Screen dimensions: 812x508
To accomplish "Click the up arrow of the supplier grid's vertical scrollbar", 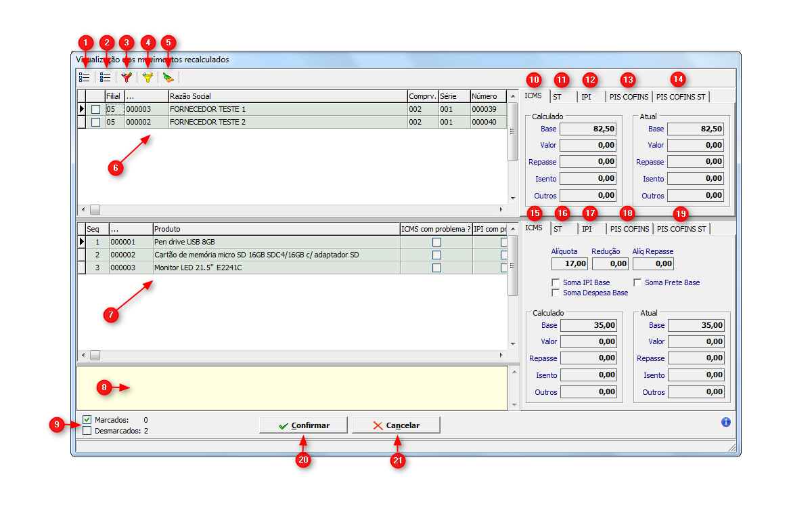I will (x=513, y=96).
